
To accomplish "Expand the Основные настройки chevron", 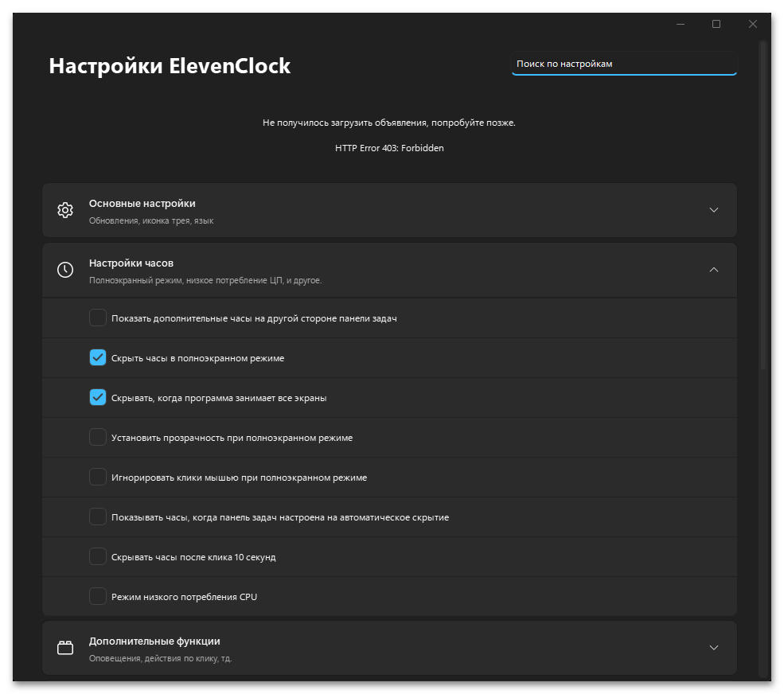I will coord(714,210).
